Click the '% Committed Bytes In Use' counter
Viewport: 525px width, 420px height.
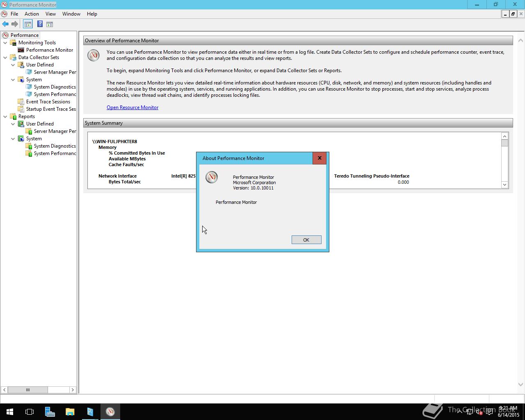pyautogui.click(x=137, y=153)
